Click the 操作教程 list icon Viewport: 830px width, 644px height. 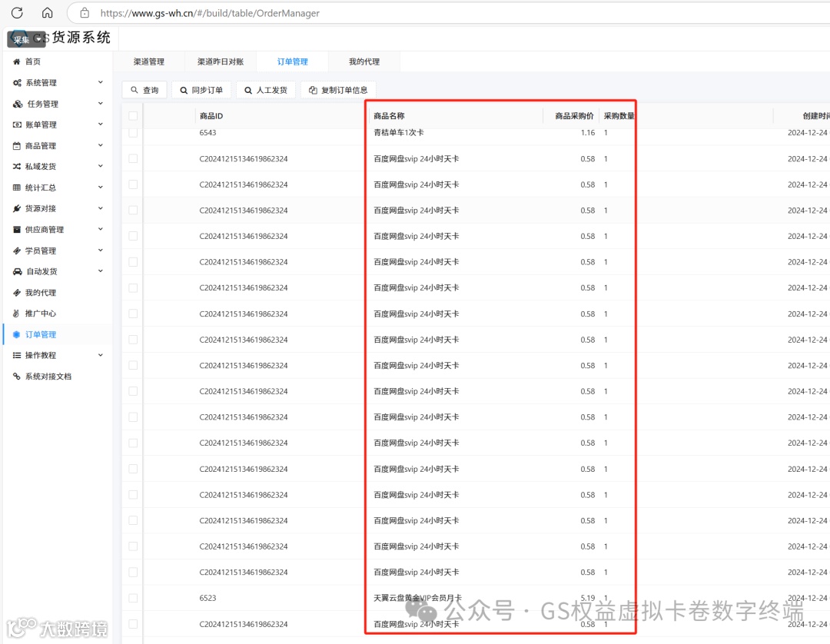[x=16, y=355]
